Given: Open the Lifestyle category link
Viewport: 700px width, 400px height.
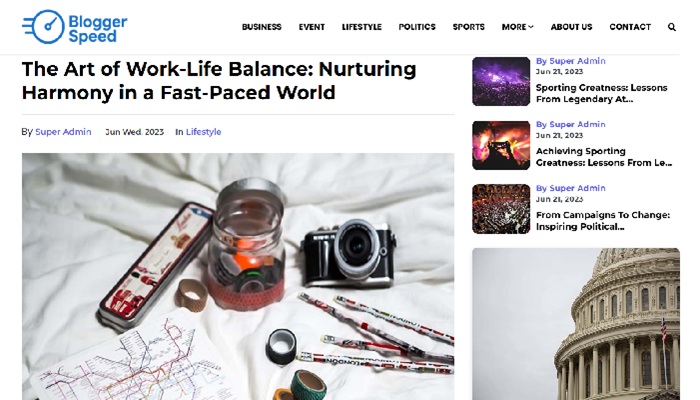Looking at the screenshot, I should tap(204, 132).
